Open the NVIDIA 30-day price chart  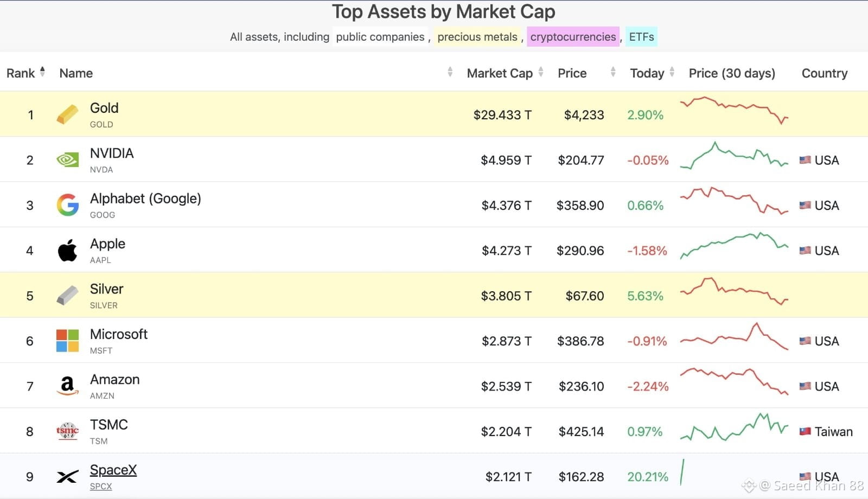point(734,156)
